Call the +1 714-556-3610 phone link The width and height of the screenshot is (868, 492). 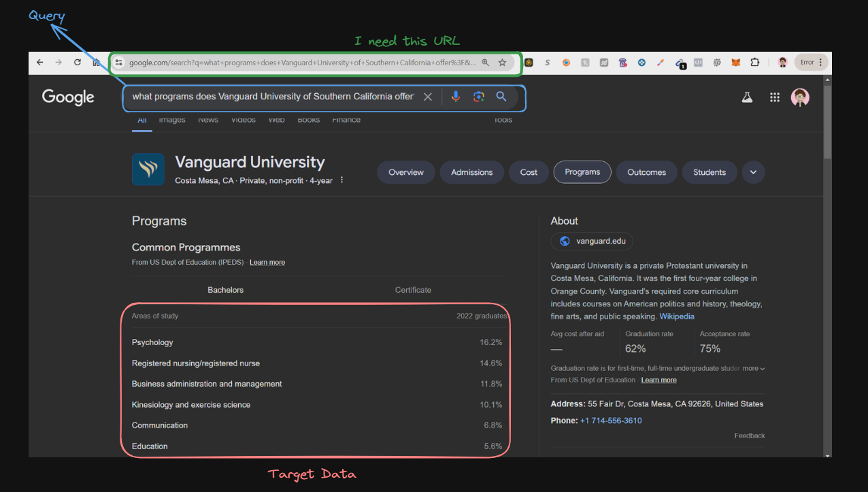(x=611, y=421)
